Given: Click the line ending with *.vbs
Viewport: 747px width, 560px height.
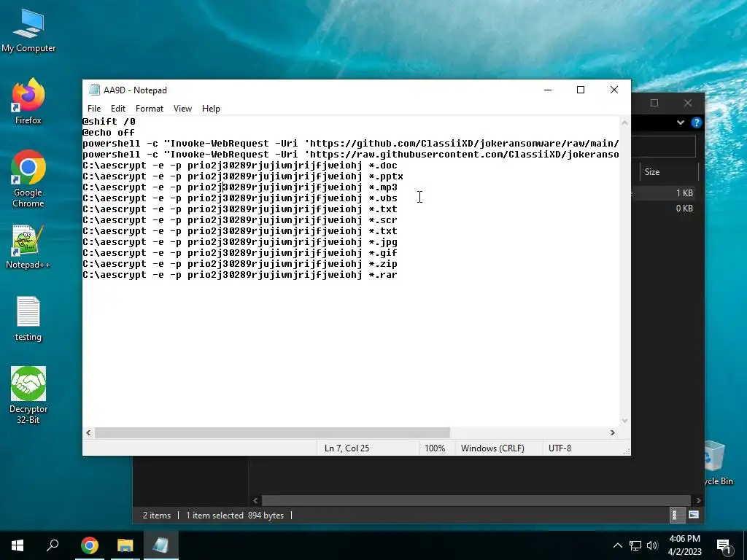Looking at the screenshot, I should (239, 198).
